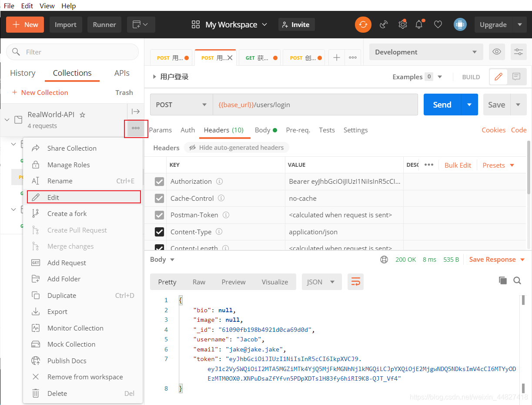Switch to the APIs tab
Image resolution: width=532 pixels, height=405 pixels.
tap(122, 73)
